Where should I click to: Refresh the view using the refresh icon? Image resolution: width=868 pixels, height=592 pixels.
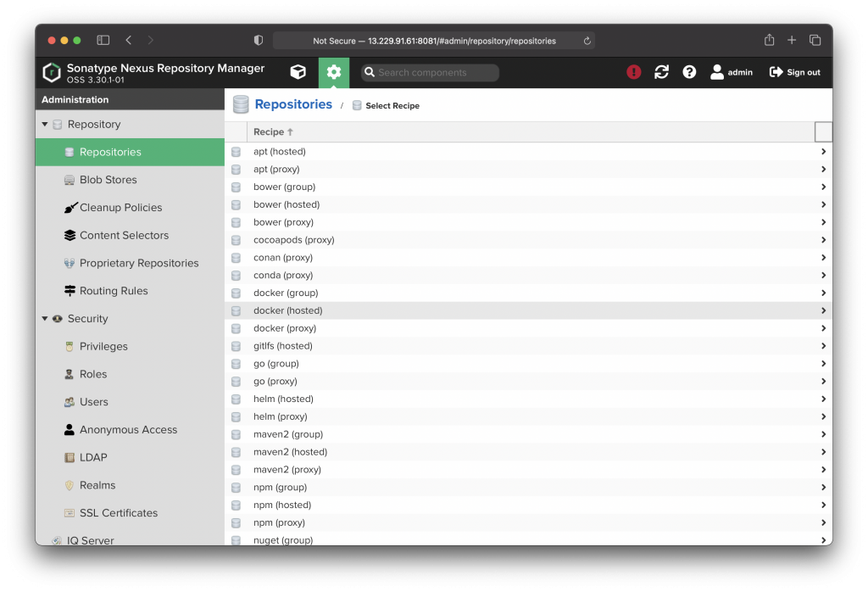[661, 72]
